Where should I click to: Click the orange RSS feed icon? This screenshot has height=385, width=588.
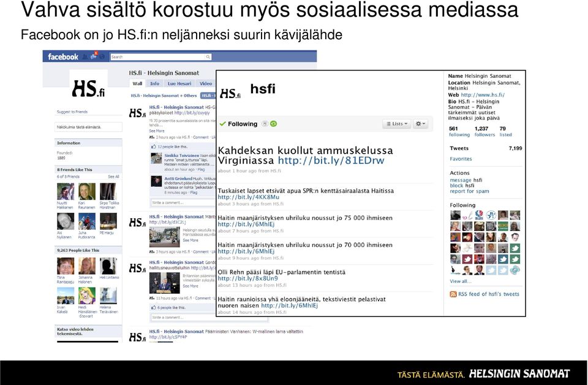tap(453, 294)
